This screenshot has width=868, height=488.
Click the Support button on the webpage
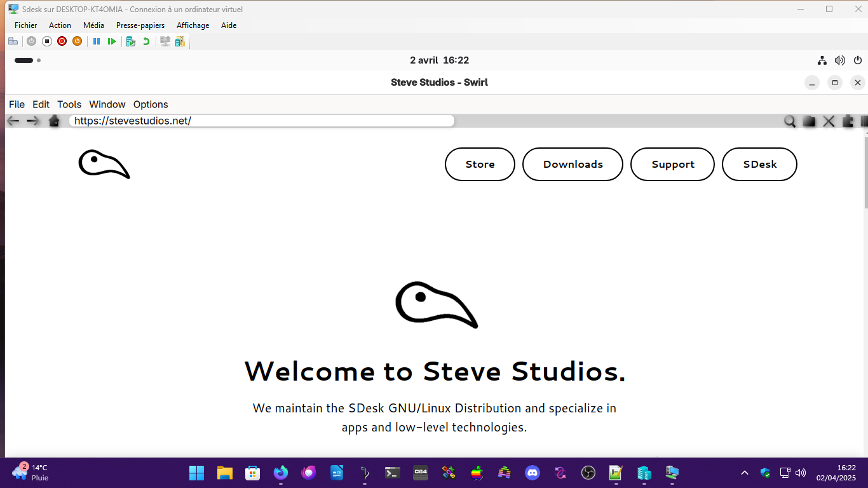pyautogui.click(x=672, y=164)
